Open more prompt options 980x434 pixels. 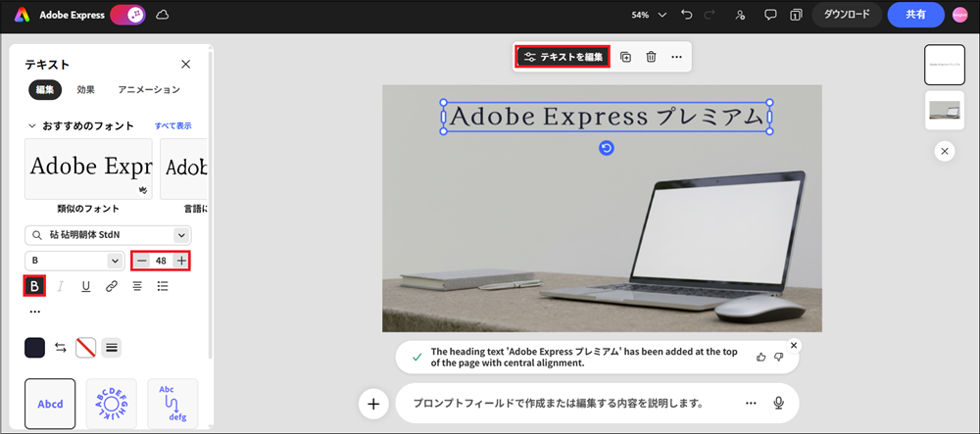752,404
